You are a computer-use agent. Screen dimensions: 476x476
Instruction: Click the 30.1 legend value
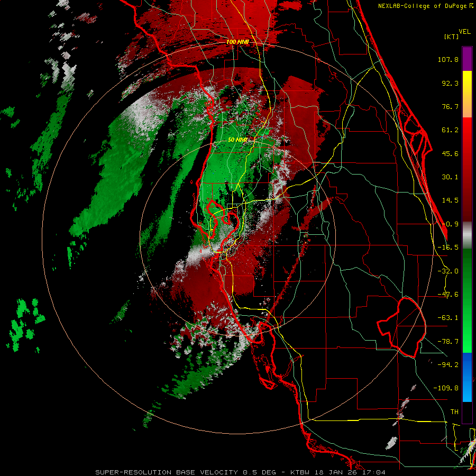tap(450, 177)
